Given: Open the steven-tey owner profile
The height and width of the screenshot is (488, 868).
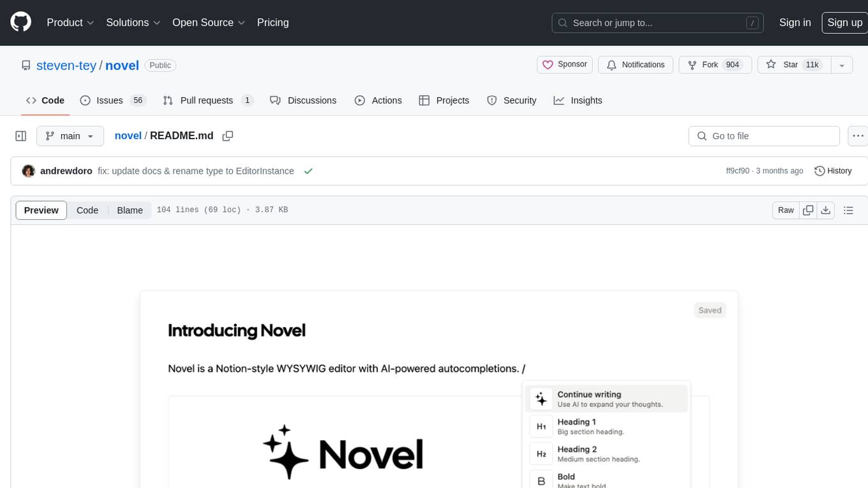Looking at the screenshot, I should click(x=66, y=65).
